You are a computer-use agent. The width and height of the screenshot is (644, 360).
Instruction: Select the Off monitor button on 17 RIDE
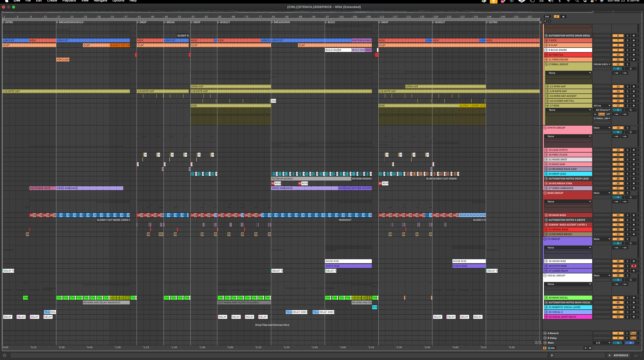608,114
